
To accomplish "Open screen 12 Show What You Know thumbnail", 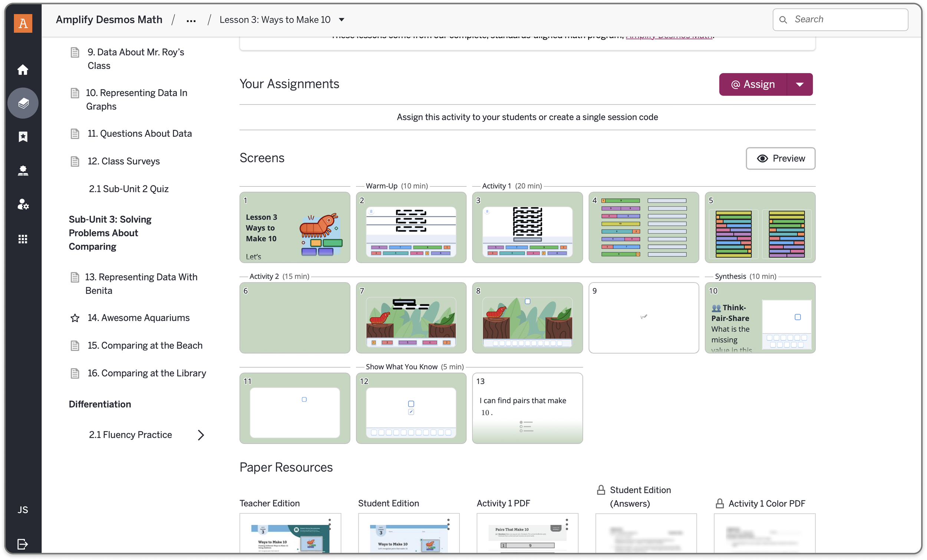I will [411, 408].
